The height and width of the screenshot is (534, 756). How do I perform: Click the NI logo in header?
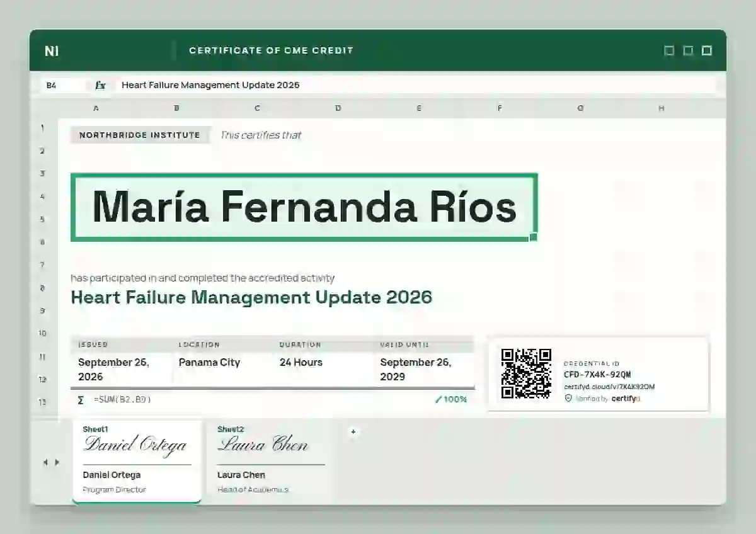click(52, 51)
